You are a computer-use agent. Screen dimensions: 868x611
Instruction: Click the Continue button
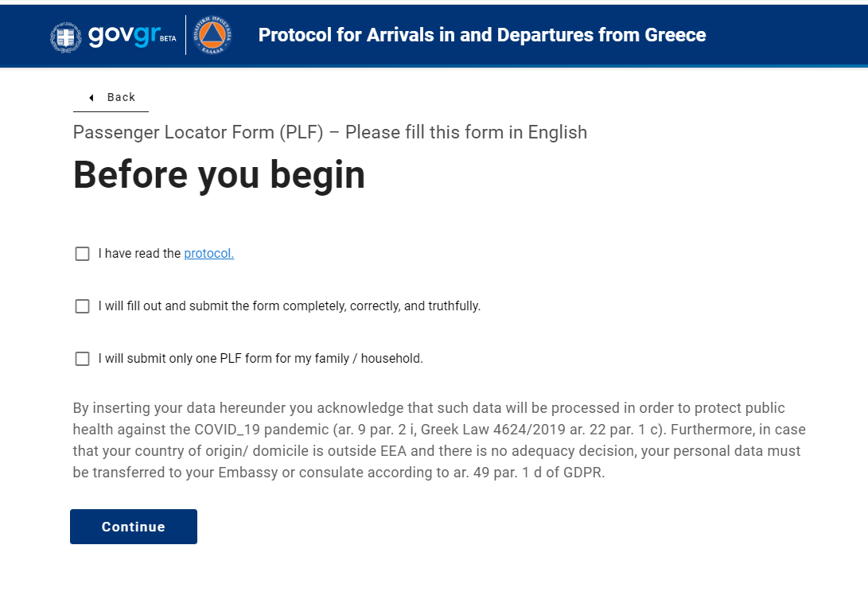point(134,527)
